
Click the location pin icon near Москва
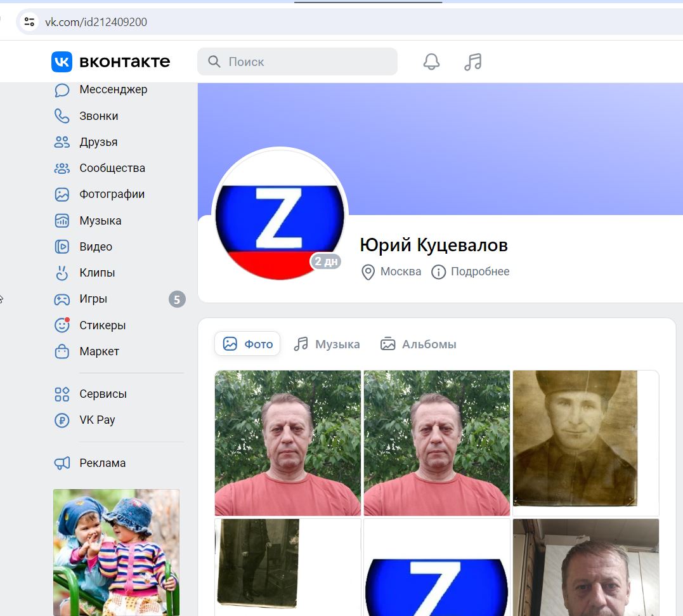click(368, 272)
